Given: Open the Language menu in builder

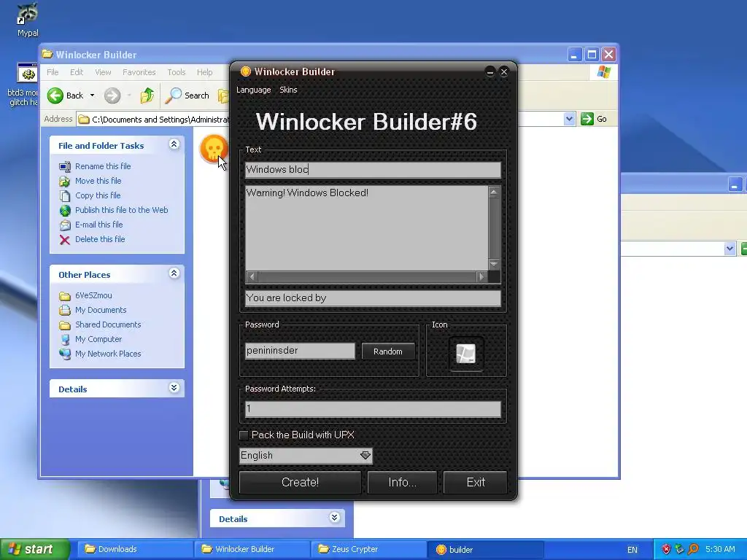Looking at the screenshot, I should [x=253, y=90].
